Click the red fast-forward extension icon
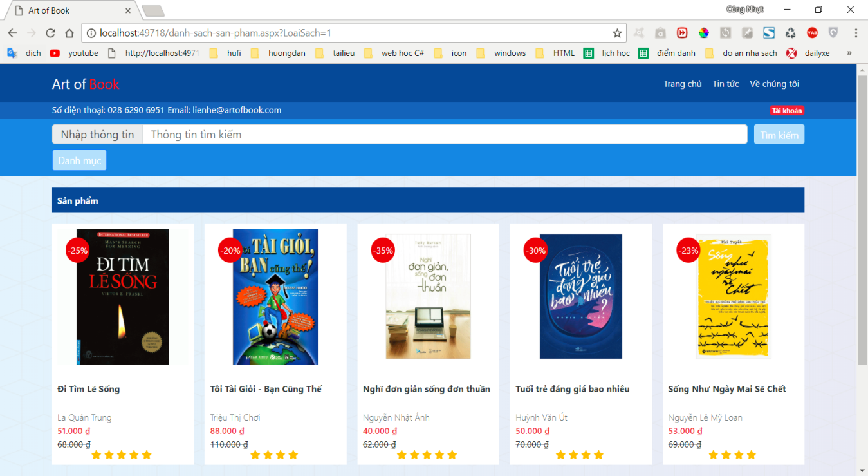 pyautogui.click(x=682, y=33)
